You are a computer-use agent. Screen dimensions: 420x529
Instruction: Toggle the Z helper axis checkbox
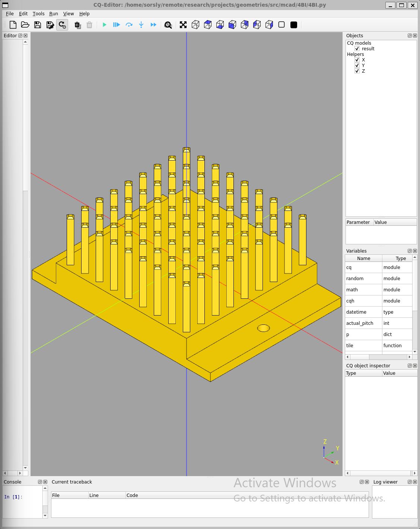[x=357, y=71]
